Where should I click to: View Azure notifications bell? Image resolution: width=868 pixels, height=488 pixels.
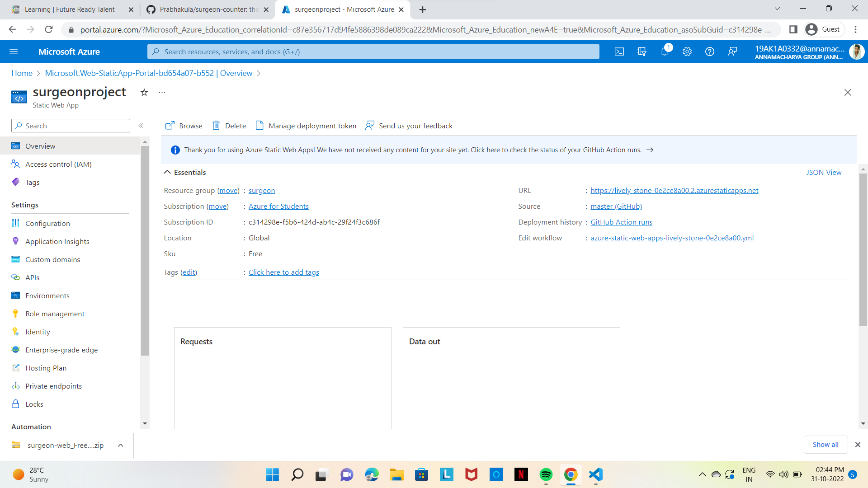tap(664, 52)
